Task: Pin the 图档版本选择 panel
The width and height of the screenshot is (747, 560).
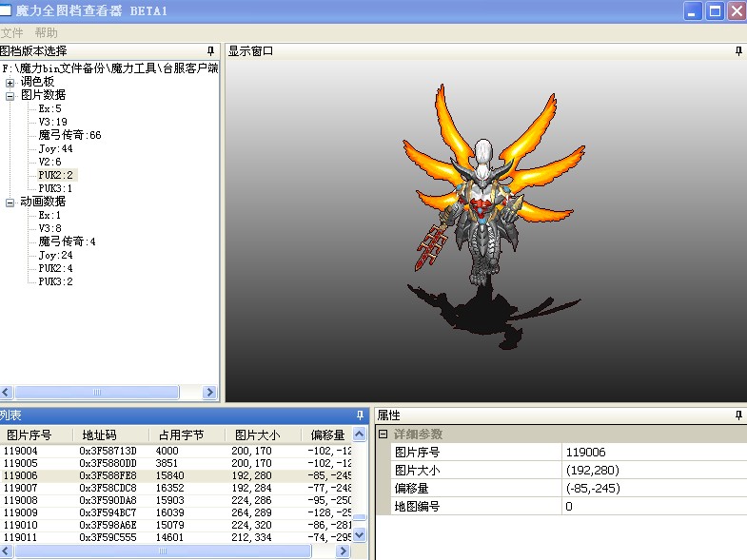Action: pyautogui.click(x=210, y=51)
